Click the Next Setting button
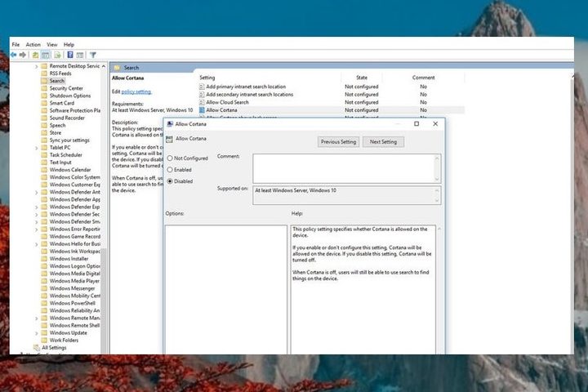Screen dimensions: 588x392 tap(383, 142)
